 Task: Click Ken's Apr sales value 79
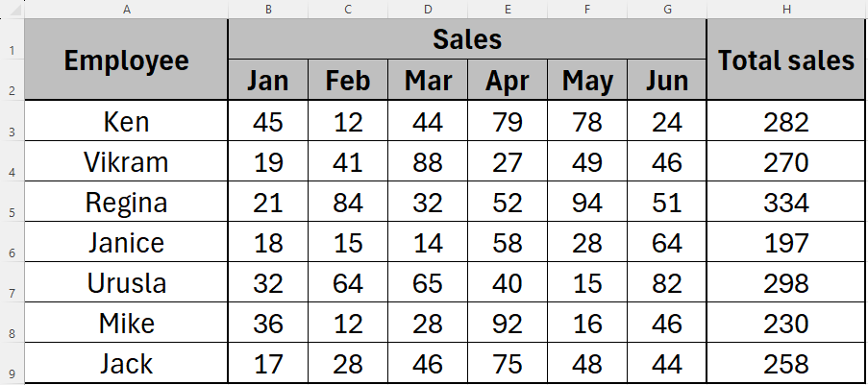click(508, 123)
